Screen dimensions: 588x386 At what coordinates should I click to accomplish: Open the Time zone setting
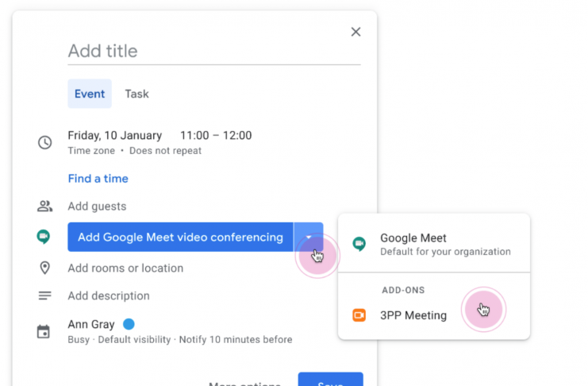91,151
